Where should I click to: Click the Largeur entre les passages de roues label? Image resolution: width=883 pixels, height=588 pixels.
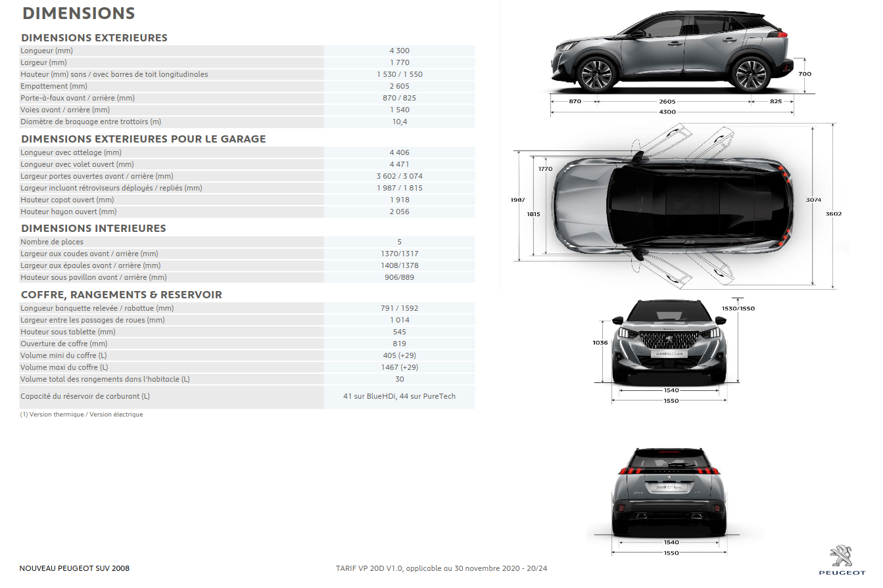pos(93,320)
